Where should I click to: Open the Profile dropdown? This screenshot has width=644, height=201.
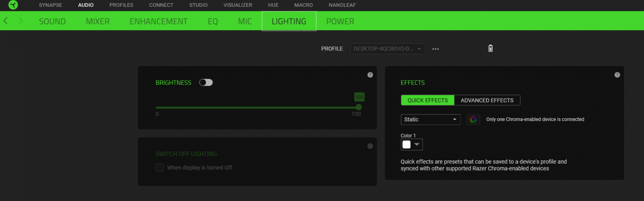click(x=387, y=49)
